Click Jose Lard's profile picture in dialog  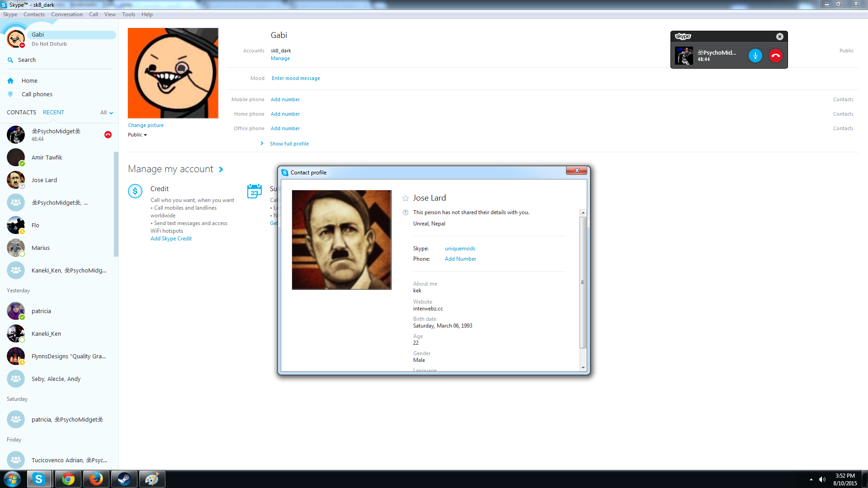click(342, 240)
